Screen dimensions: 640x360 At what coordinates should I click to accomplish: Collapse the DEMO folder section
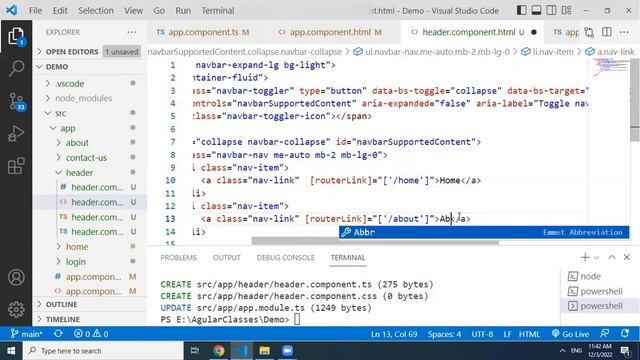[90, 67]
